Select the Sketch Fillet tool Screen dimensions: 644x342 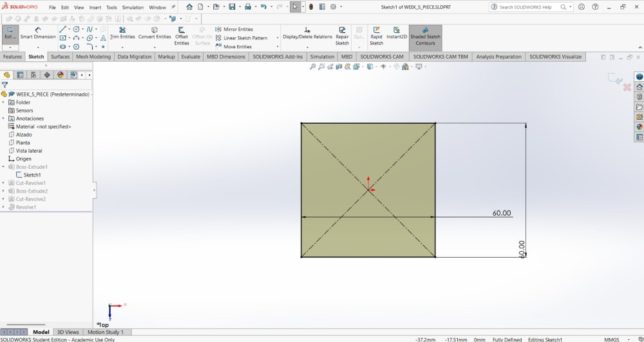[90, 47]
